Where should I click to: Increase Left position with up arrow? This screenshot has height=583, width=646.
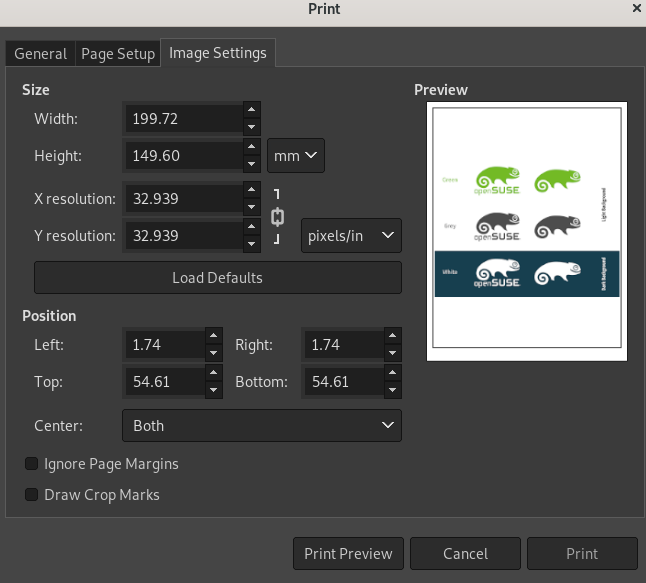212,336
